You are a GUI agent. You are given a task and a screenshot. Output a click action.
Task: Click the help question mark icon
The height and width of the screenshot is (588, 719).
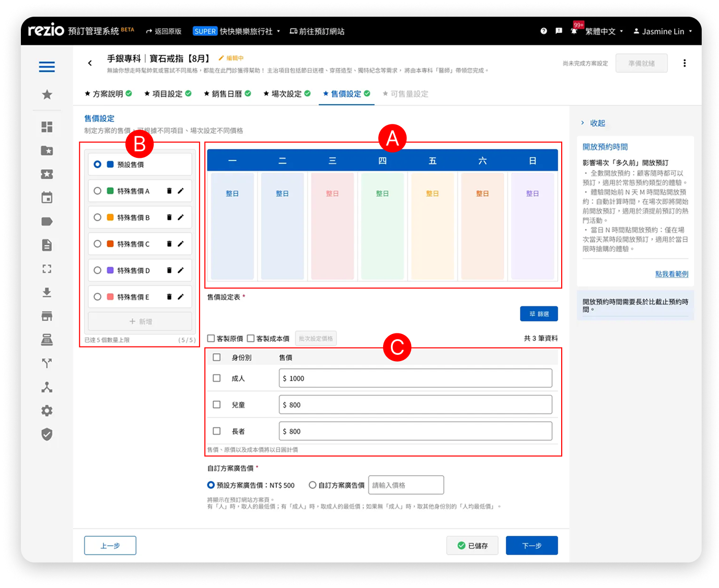(x=543, y=31)
